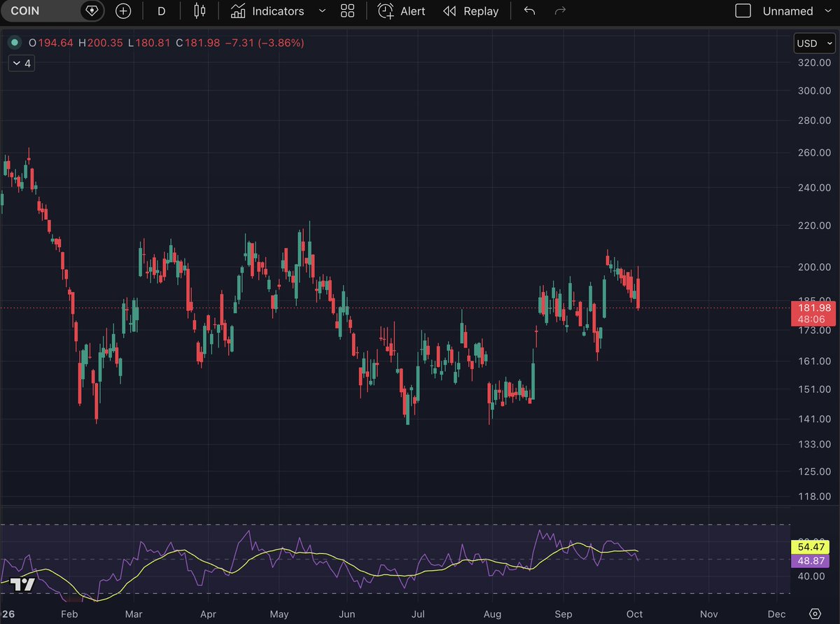840x624 pixels.
Task: Redo the chart action
Action: [x=560, y=11]
